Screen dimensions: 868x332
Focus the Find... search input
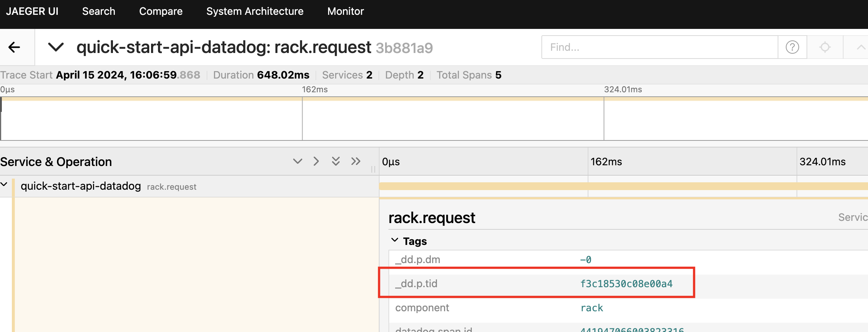(x=660, y=47)
